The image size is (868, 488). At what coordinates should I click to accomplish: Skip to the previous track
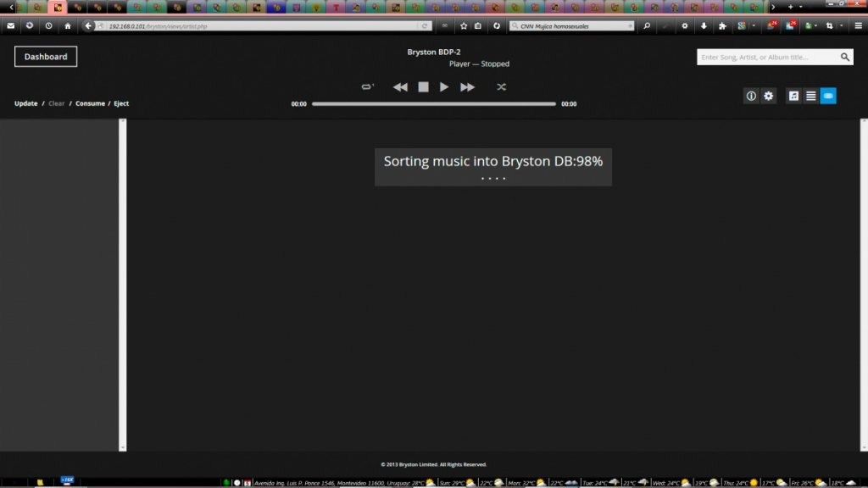tap(400, 87)
